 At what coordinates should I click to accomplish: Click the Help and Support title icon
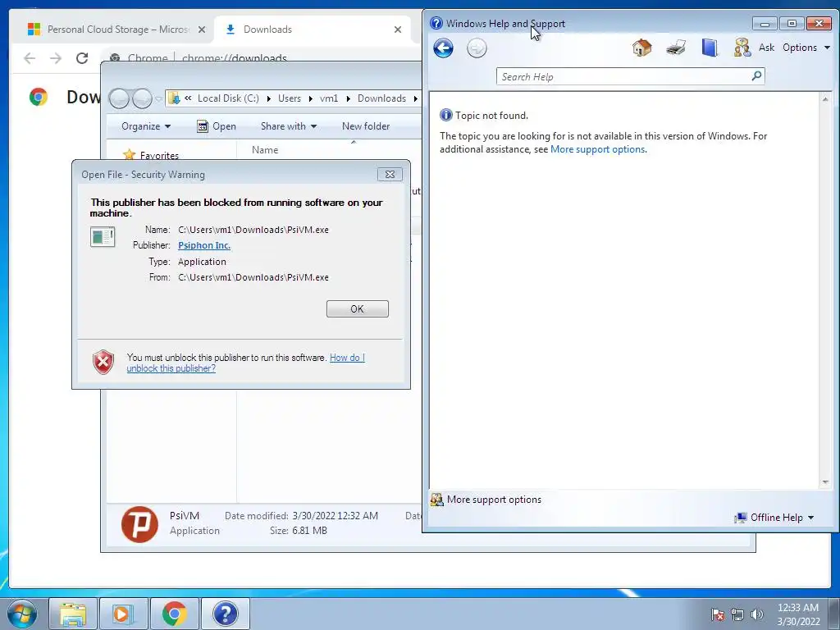pos(436,23)
